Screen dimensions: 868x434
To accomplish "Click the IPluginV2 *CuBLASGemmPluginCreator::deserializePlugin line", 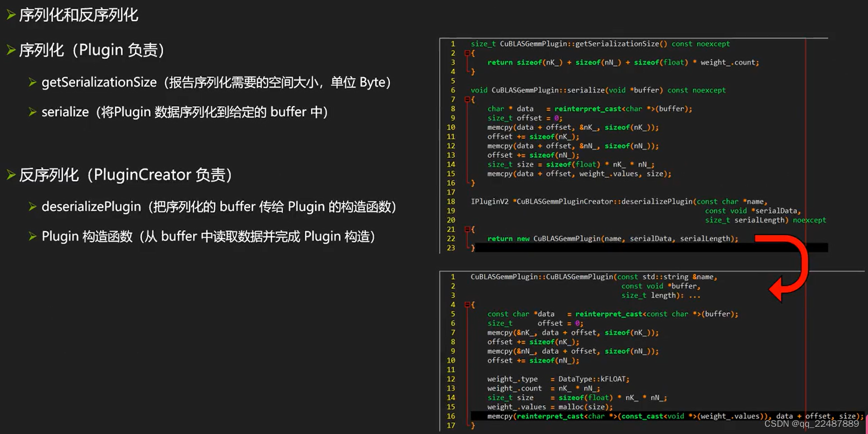I will click(619, 201).
